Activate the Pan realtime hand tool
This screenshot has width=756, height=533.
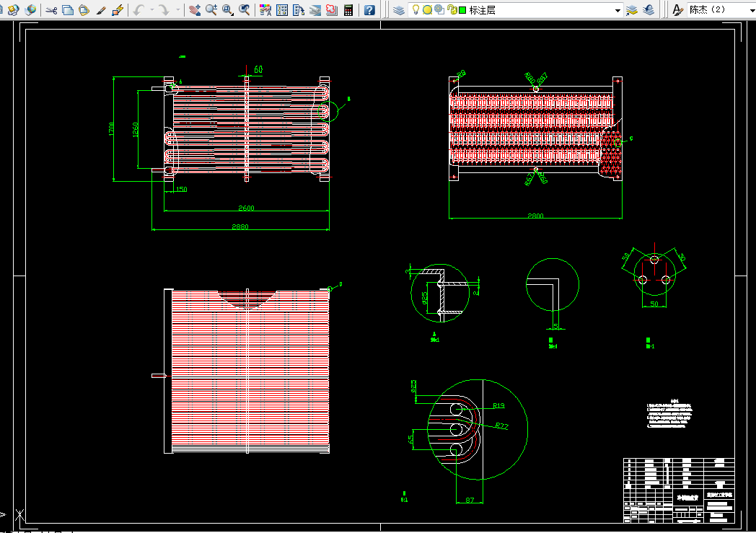pyautogui.click(x=194, y=9)
